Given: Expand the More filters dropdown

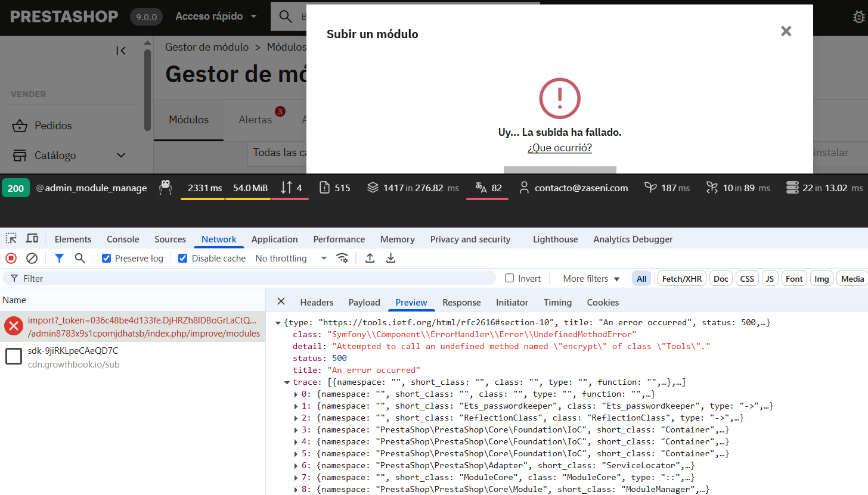Looking at the screenshot, I should tap(591, 278).
